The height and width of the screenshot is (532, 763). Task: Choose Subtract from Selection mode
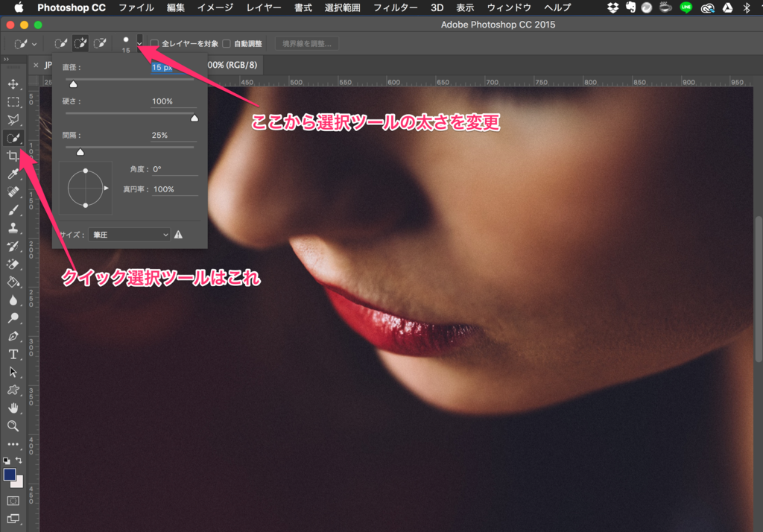pyautogui.click(x=100, y=44)
